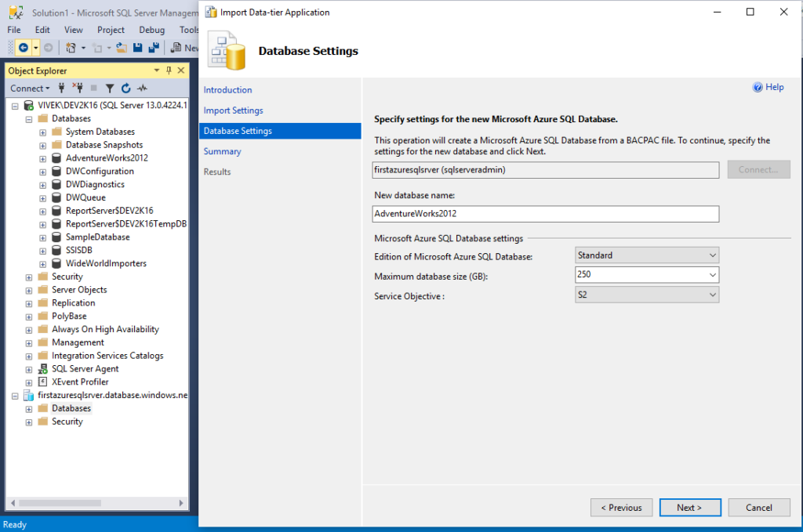This screenshot has height=532, width=803.
Task: Click the Next button in the wizard
Action: [x=689, y=507]
